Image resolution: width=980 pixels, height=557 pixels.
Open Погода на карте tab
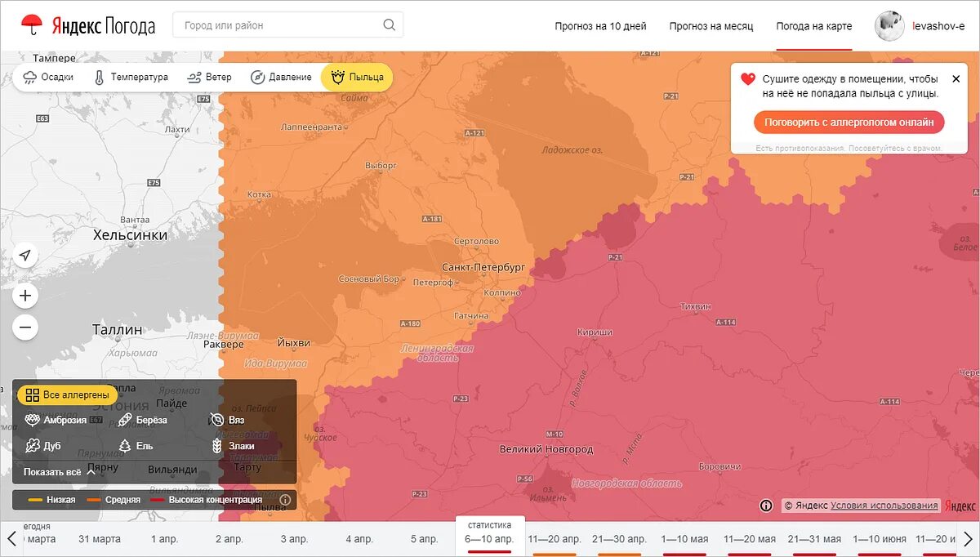pos(814,26)
